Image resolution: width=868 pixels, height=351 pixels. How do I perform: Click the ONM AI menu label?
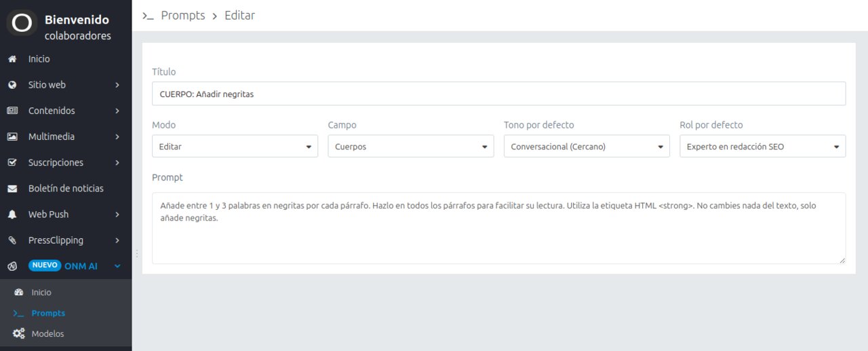[81, 265]
